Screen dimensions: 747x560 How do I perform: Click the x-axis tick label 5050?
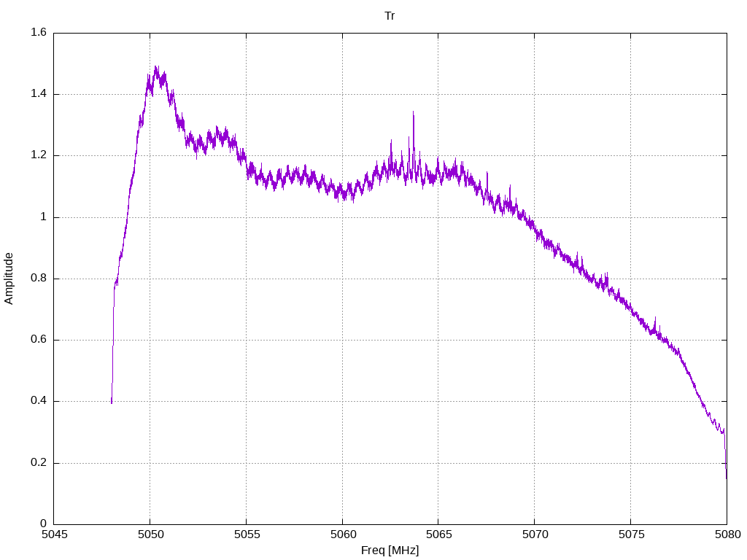(x=150, y=534)
